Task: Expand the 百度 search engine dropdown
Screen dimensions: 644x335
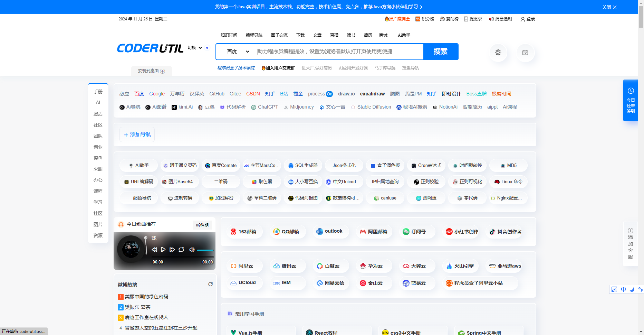Action: click(238, 52)
